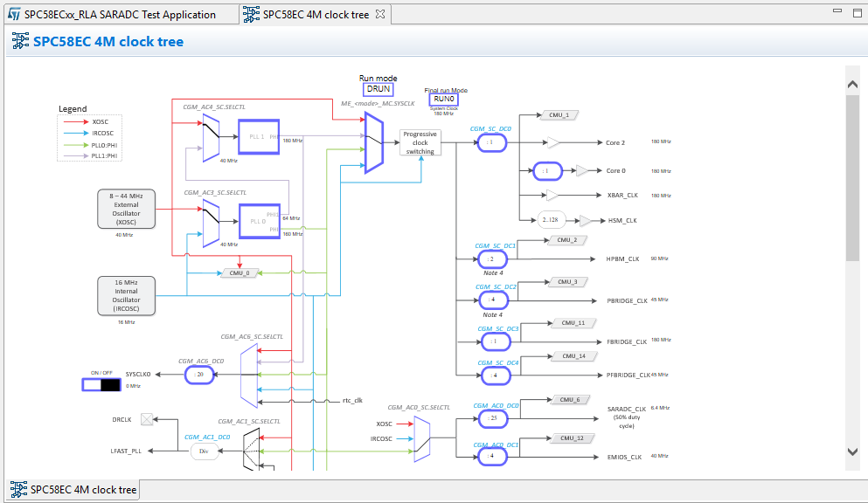Click the LFAST_PLL output label
The height and width of the screenshot is (503, 868).
(126, 451)
